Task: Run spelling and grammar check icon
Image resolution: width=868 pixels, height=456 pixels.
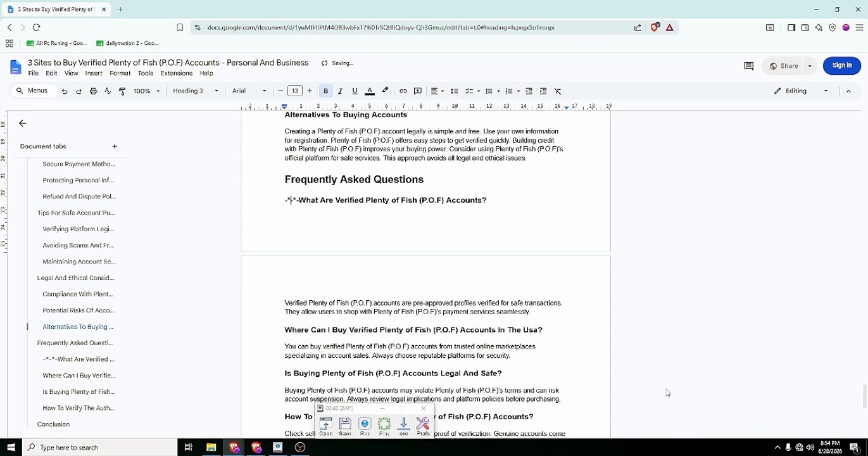Action: (108, 91)
